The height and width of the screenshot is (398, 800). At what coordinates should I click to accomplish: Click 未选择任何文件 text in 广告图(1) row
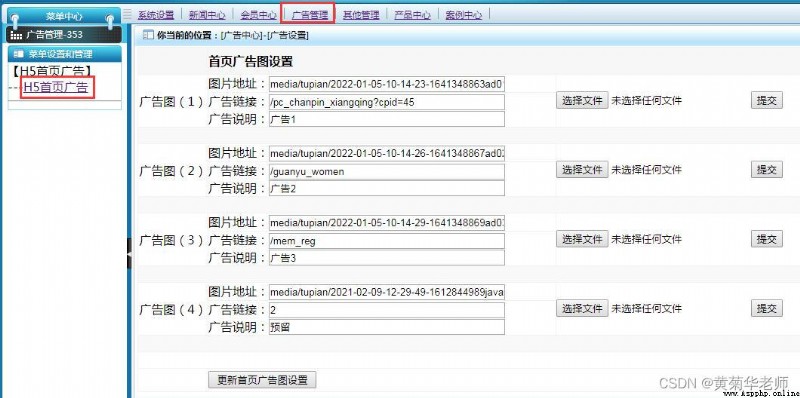(x=646, y=101)
